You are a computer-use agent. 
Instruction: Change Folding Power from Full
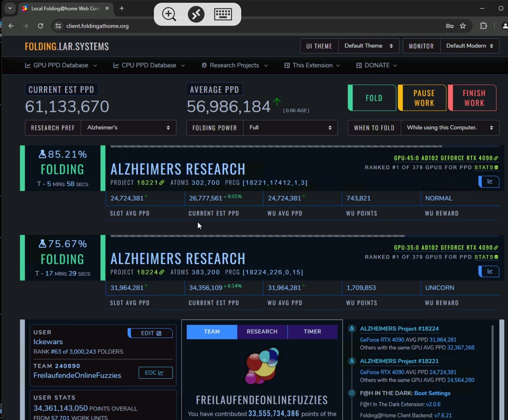click(x=290, y=128)
